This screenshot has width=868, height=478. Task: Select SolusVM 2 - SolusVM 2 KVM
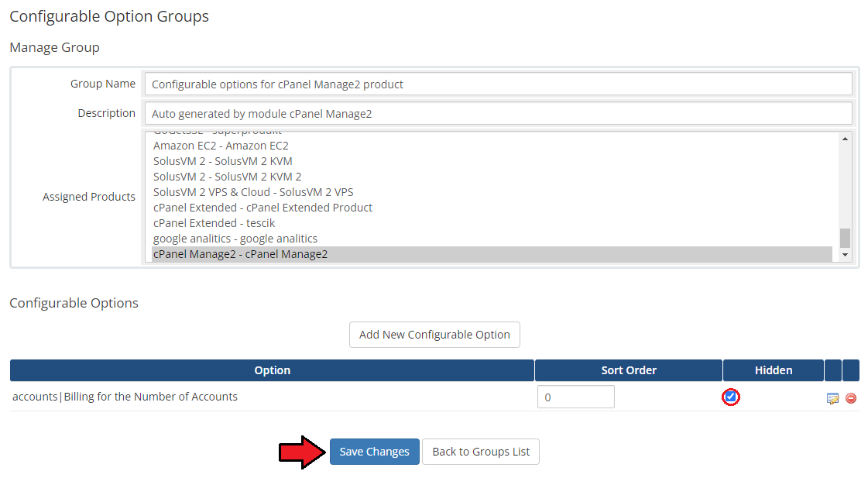click(x=492, y=161)
